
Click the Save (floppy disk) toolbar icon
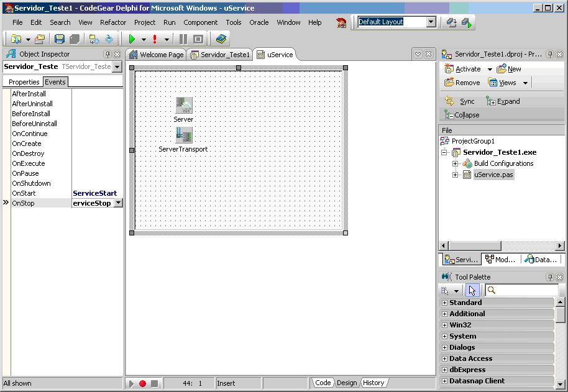60,39
